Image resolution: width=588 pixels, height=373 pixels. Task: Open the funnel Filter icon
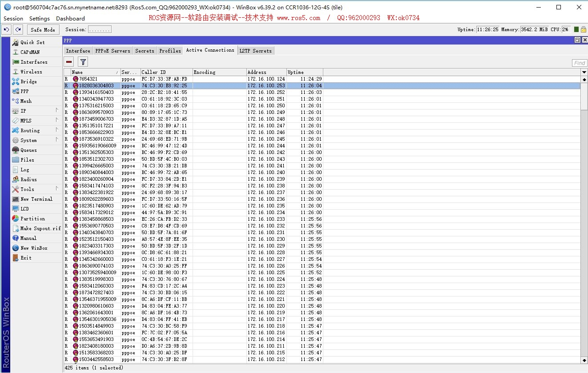pyautogui.click(x=83, y=62)
